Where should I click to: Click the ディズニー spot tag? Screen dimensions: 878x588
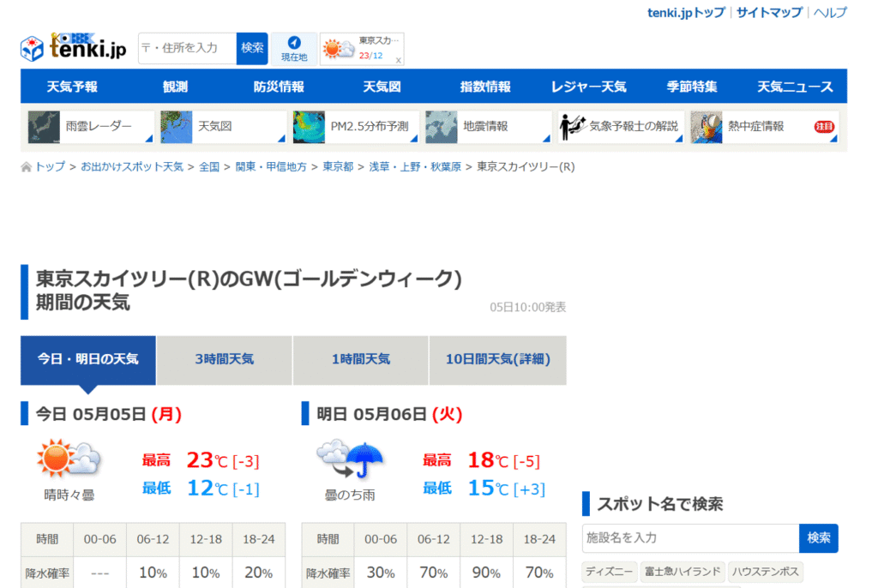(610, 572)
